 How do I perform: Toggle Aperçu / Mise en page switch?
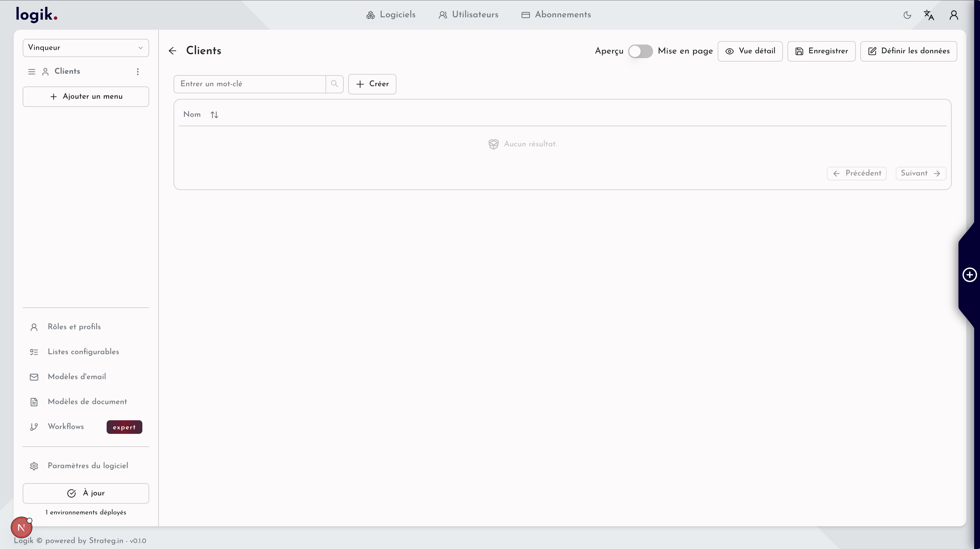pyautogui.click(x=640, y=51)
